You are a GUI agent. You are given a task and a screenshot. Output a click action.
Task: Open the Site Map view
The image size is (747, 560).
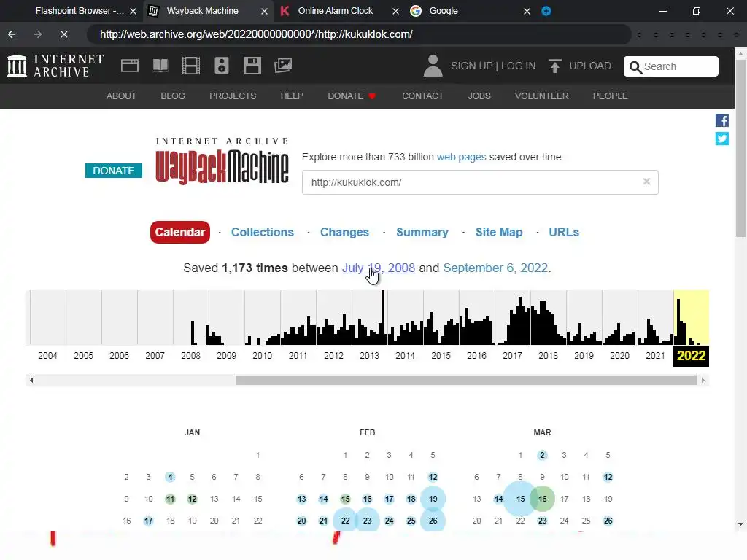pos(499,232)
